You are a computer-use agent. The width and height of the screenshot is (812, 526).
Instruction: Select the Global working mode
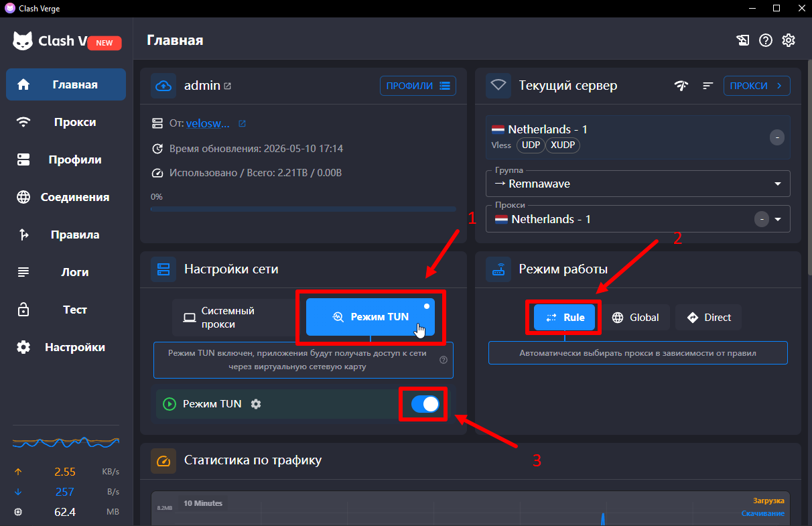pyautogui.click(x=636, y=318)
